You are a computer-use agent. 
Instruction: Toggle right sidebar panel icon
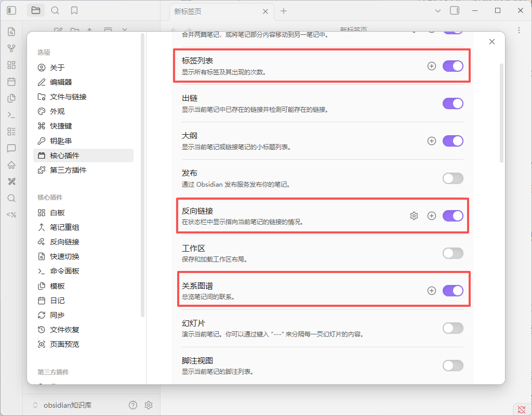(x=454, y=10)
